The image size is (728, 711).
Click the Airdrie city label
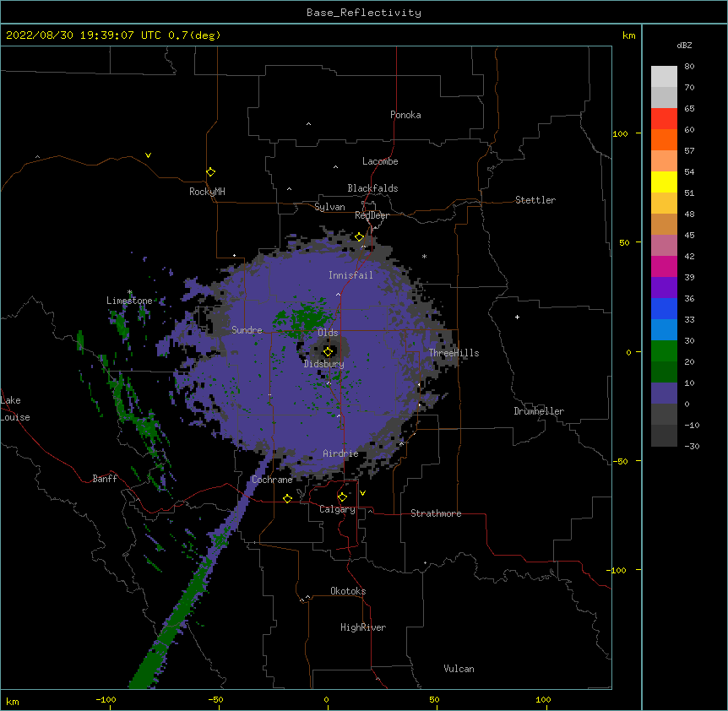[x=341, y=453]
